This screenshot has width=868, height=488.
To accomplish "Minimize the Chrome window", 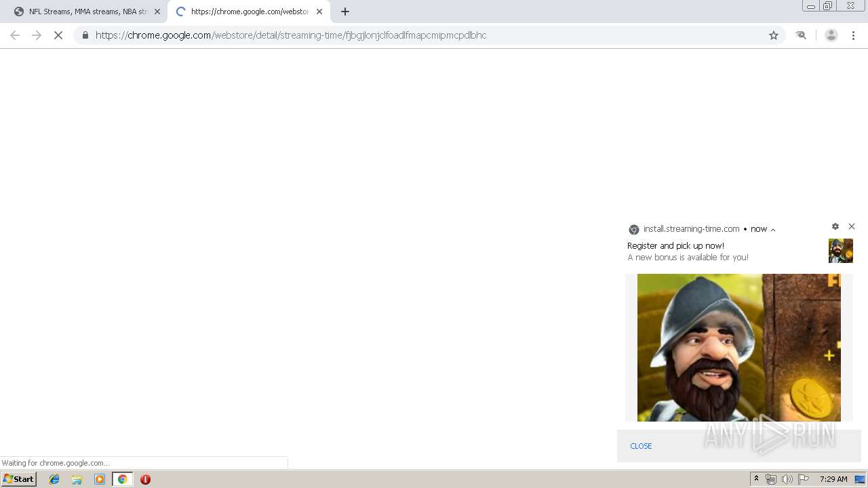I will (x=811, y=6).
